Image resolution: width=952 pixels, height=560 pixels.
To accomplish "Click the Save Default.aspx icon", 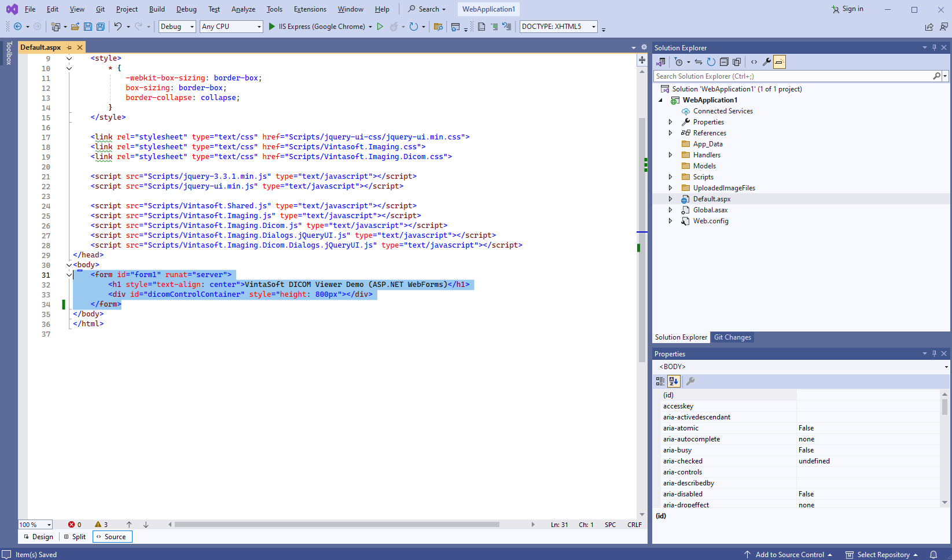I will pos(88,27).
